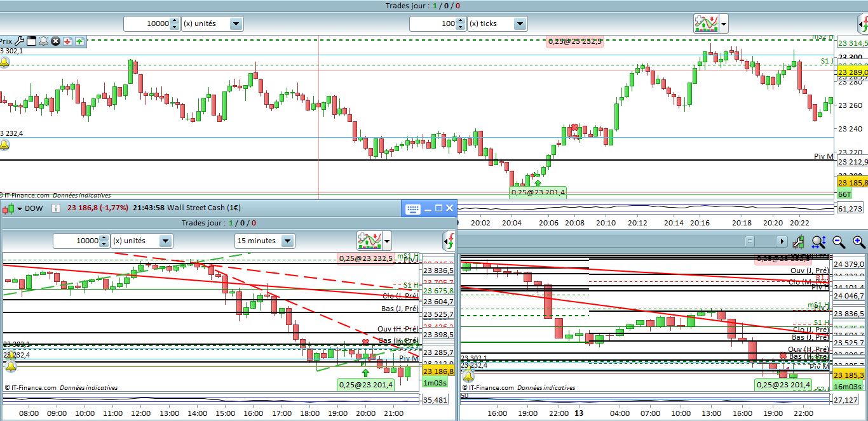The height and width of the screenshot is (421, 868).
Task: Click the green 0,25@23 201,4 label in right chart
Action: tap(783, 385)
